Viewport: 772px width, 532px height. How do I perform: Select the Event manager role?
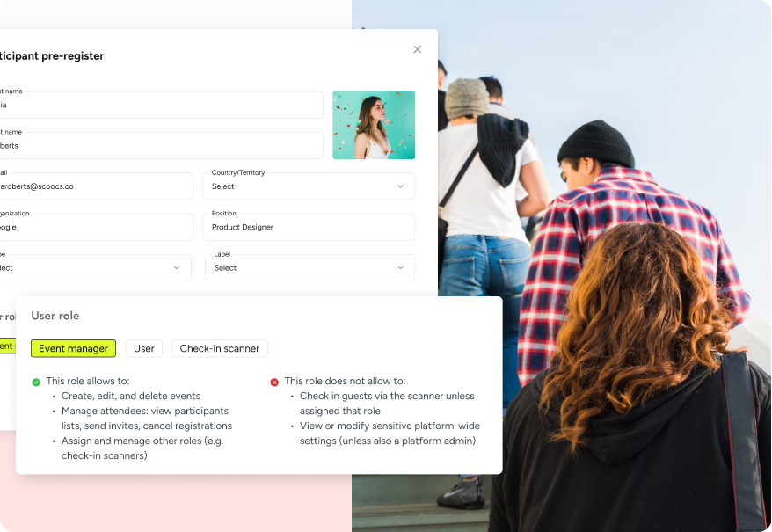[73, 348]
